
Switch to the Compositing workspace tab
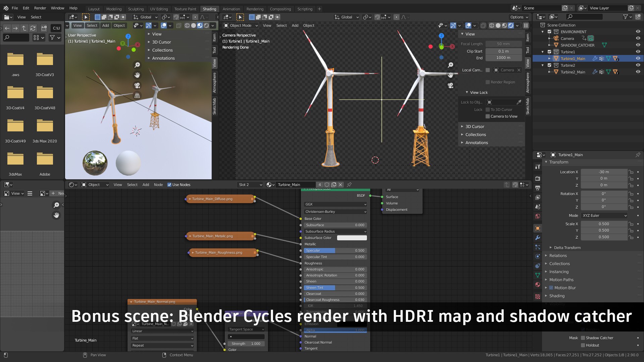(x=280, y=9)
